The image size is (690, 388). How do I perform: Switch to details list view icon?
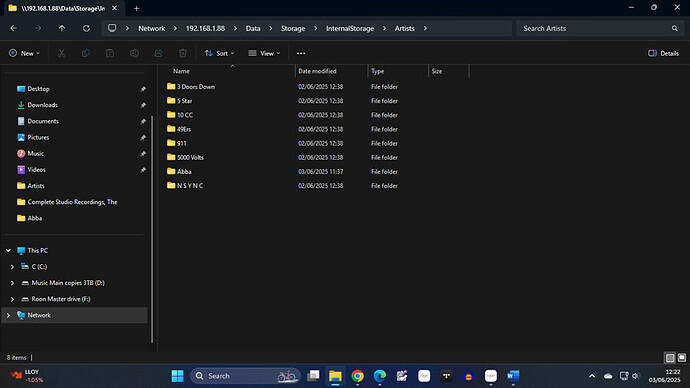(670, 358)
